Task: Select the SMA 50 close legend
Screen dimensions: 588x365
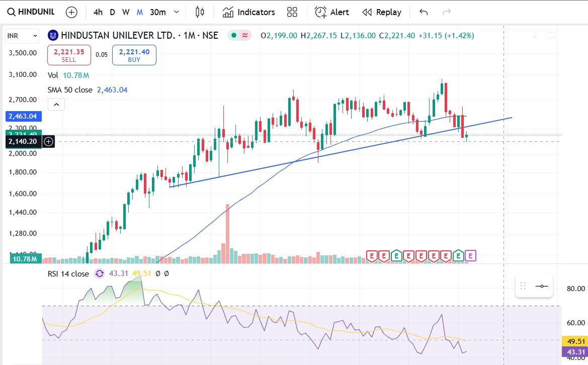Action: (70, 90)
